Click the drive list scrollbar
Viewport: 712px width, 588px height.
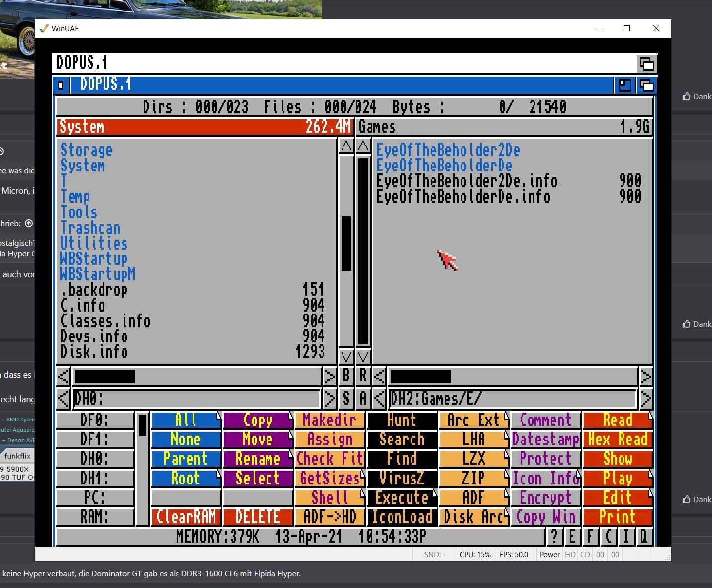(142, 469)
